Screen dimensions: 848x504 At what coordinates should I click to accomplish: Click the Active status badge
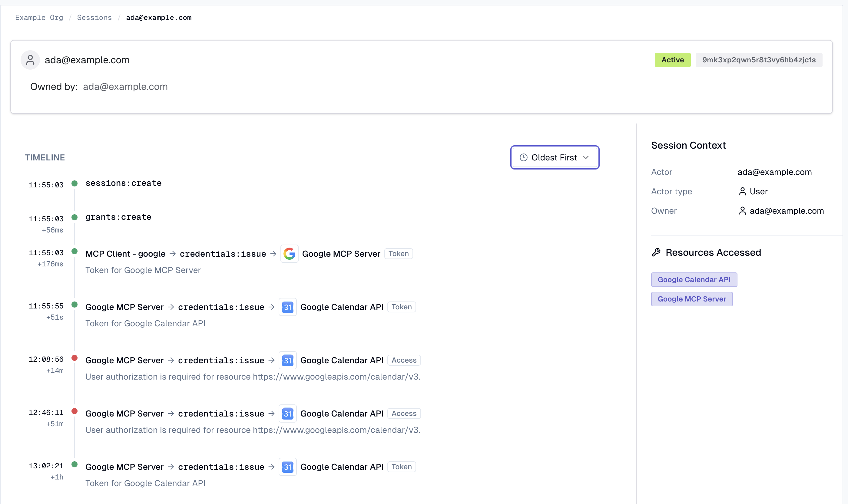[673, 60]
